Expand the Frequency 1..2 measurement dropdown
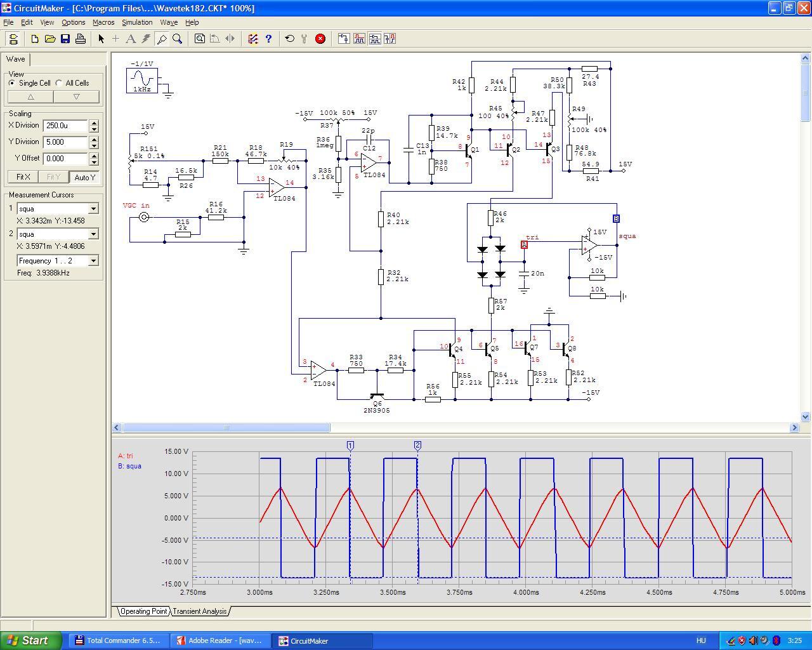 click(x=93, y=261)
